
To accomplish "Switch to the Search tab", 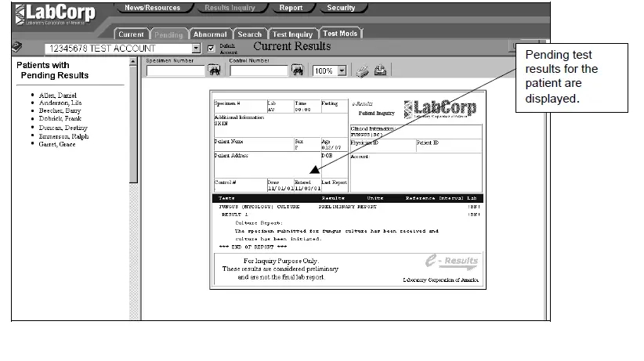I will point(250,34).
